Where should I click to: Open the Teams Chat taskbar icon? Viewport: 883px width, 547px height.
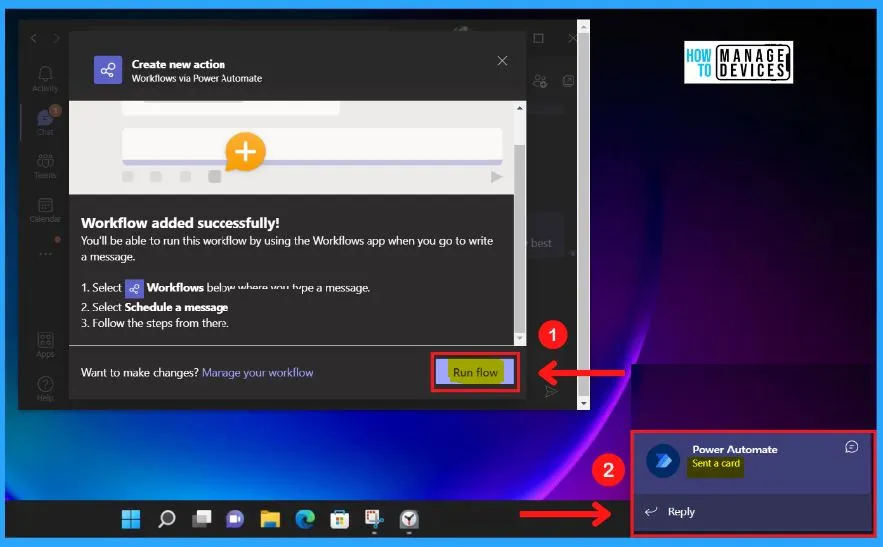click(x=235, y=519)
